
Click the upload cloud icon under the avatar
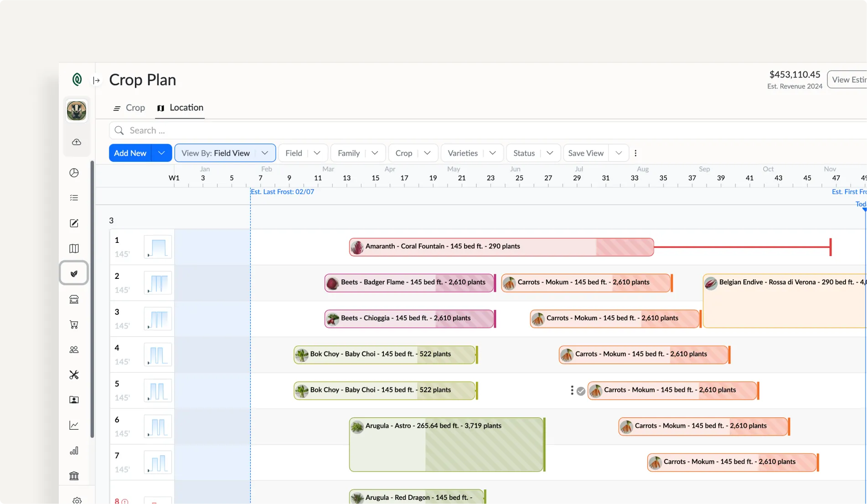point(77,142)
